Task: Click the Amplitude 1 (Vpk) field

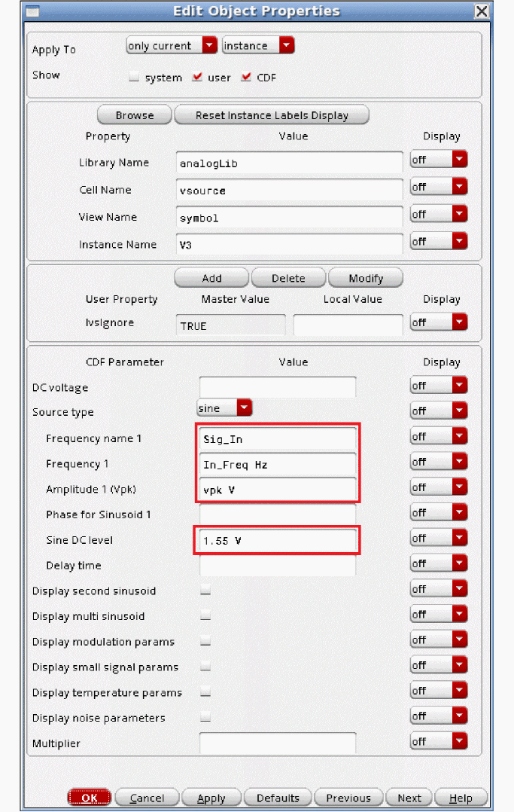Action: [x=278, y=490]
